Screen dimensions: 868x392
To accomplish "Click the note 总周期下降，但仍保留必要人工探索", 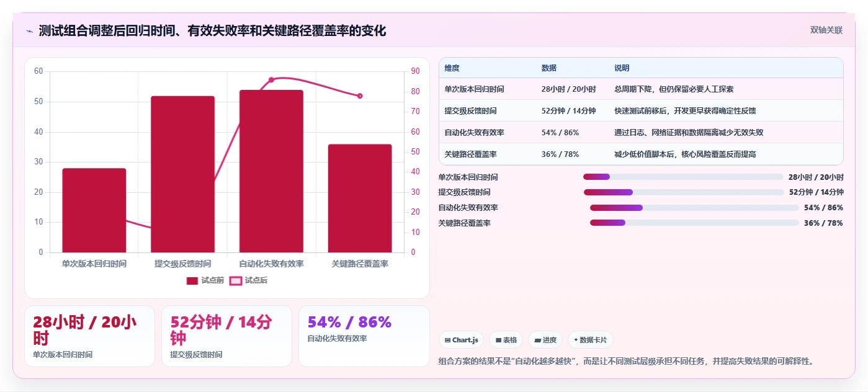I will (x=674, y=89).
